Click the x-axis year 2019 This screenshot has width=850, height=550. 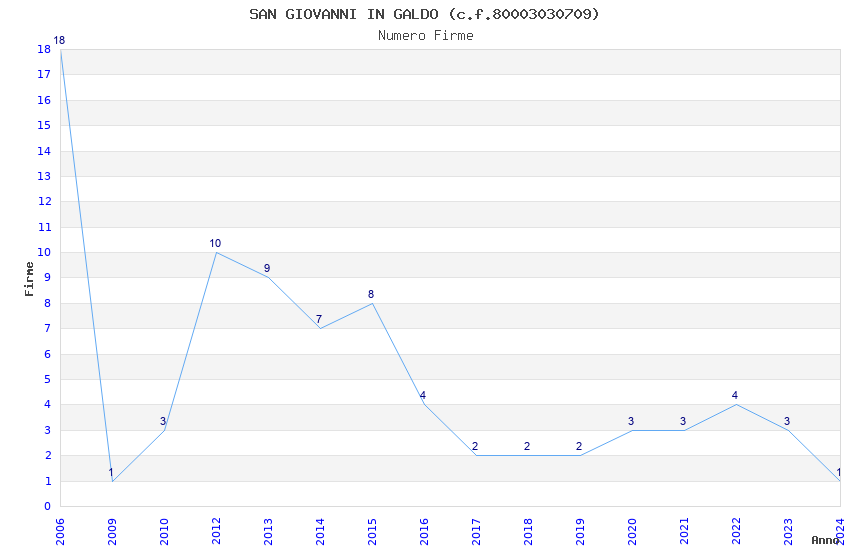(581, 531)
